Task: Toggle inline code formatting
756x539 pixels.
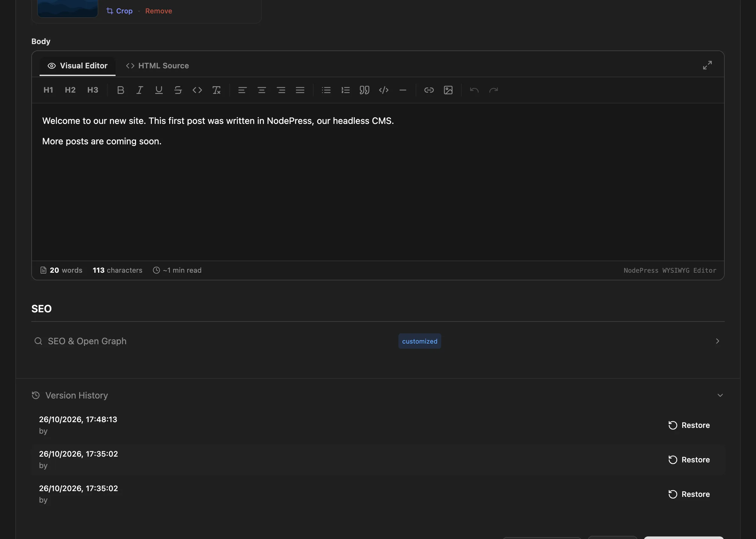Action: click(x=197, y=90)
